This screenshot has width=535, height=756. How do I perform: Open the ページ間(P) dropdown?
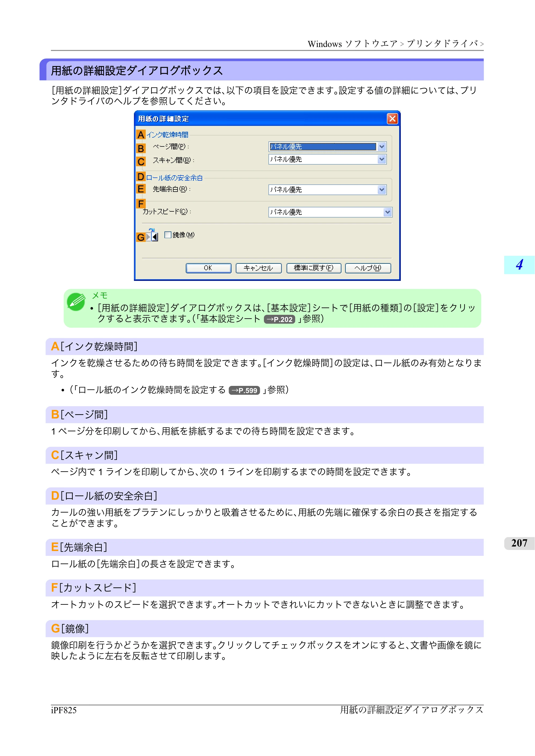point(328,147)
